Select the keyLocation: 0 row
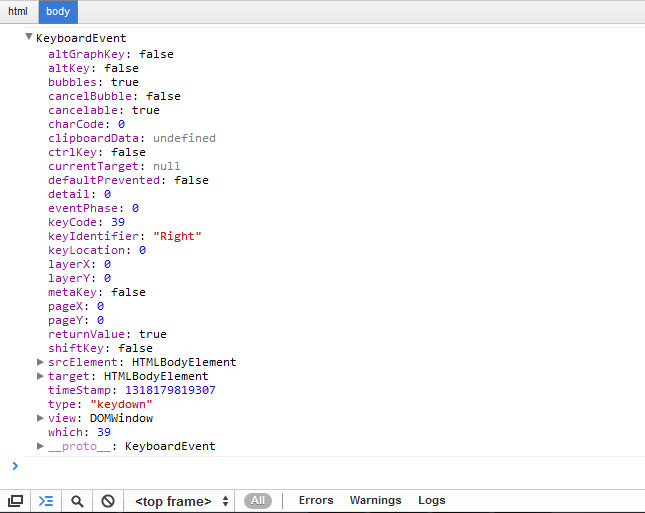Screen dimensions: 645x513 click(x=97, y=250)
